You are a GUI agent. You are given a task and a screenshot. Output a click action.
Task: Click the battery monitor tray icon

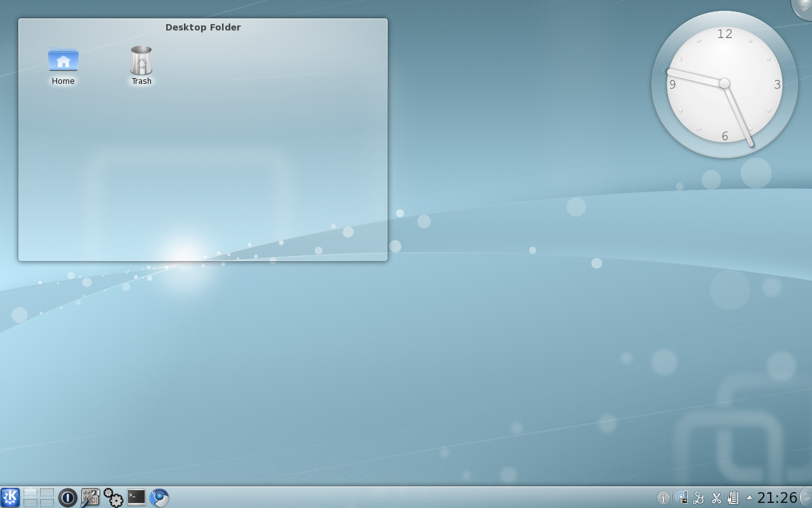pos(733,498)
